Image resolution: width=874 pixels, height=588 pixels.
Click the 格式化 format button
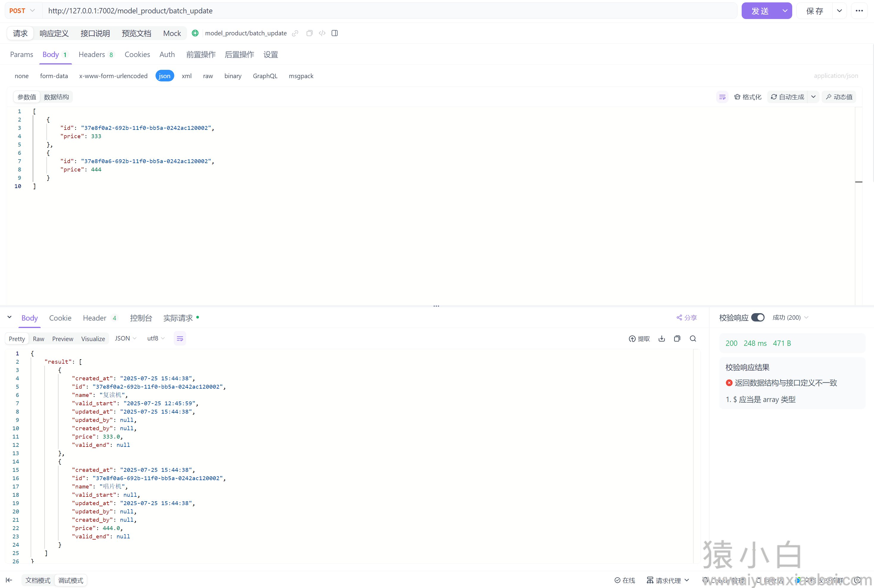pos(748,97)
